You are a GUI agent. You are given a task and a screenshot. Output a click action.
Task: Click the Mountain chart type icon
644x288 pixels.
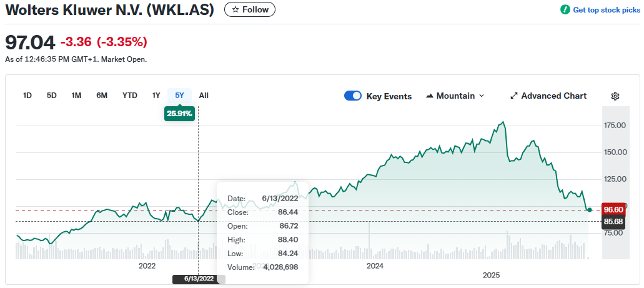tap(430, 96)
